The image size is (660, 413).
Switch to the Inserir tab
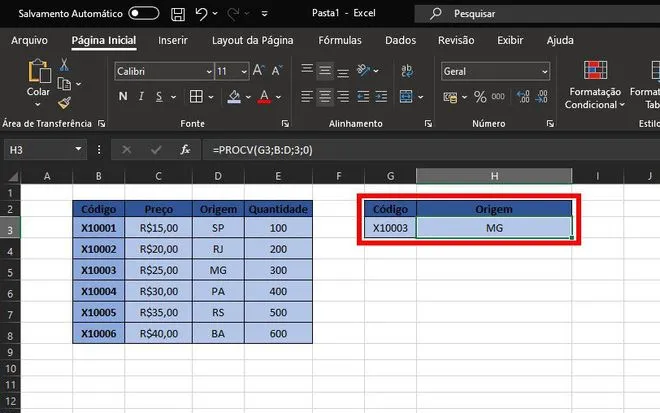[173, 40]
